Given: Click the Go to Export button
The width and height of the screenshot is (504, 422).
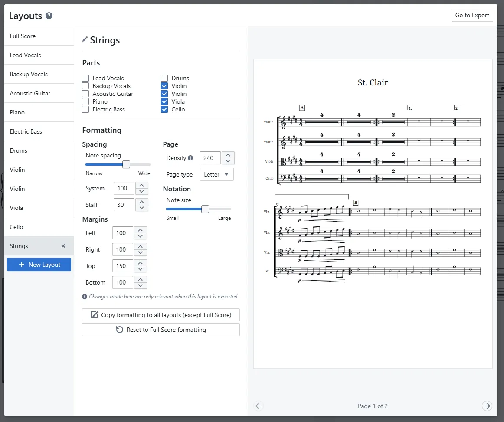Looking at the screenshot, I should point(472,15).
